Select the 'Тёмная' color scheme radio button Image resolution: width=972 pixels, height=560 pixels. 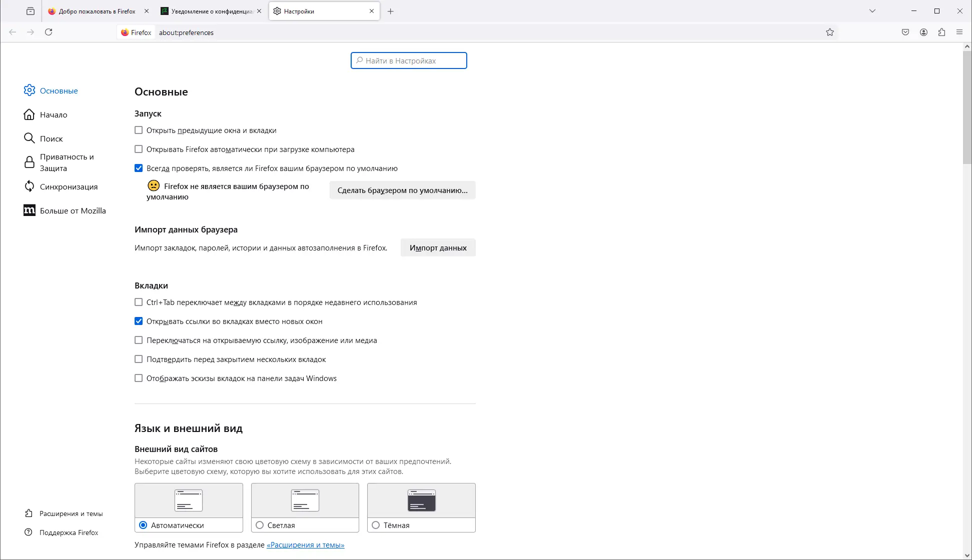tap(376, 525)
